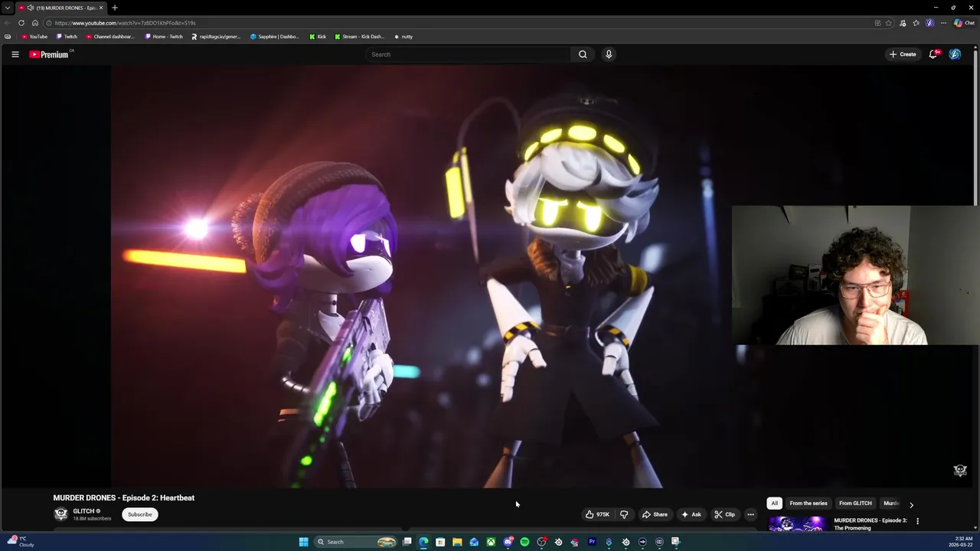Open the Kick bookmark
This screenshot has height=551, width=980.
[318, 37]
